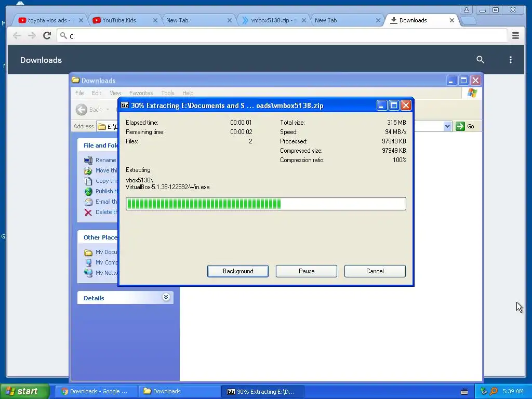This screenshot has height=399, width=532.
Task: Close the Explorer Downloads window
Action: (x=476, y=81)
